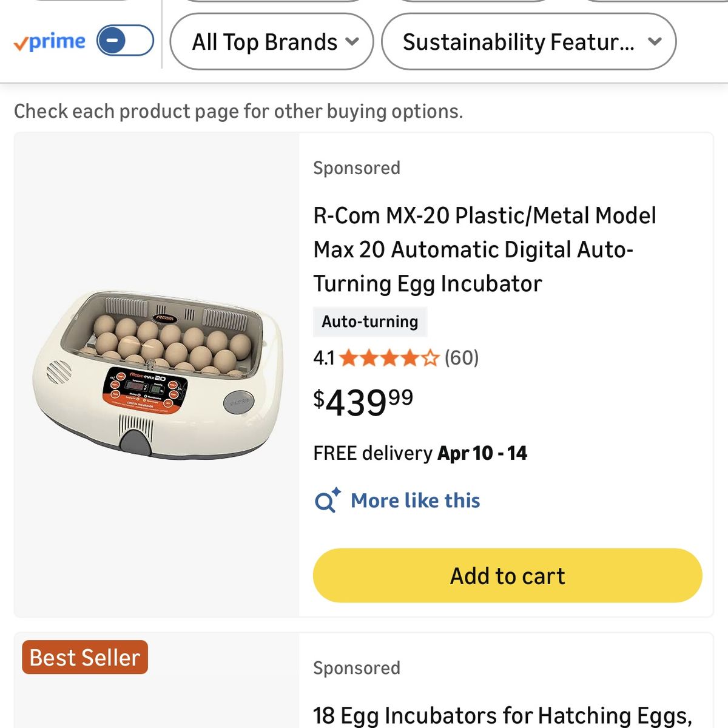Toggle the Prime filter switch on
The width and height of the screenshot is (728, 728).
125,41
